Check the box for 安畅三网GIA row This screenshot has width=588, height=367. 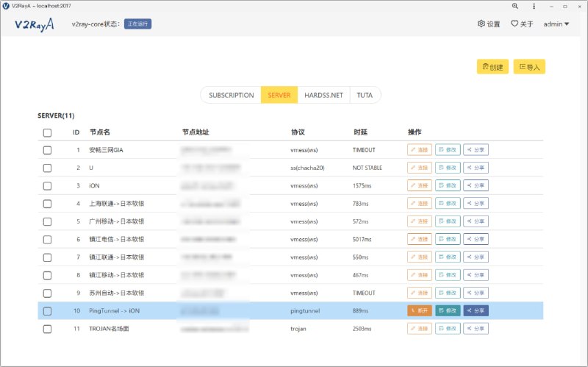(x=47, y=150)
